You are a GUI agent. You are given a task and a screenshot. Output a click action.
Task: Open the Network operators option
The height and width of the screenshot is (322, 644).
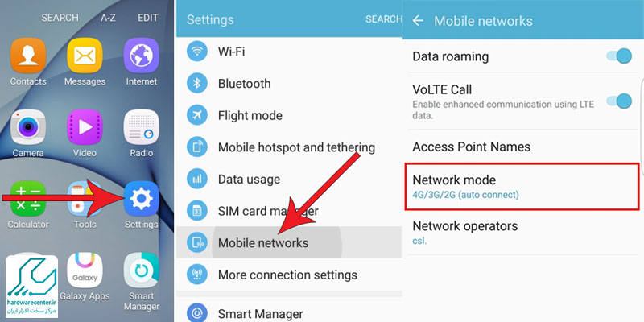pyautogui.click(x=522, y=233)
